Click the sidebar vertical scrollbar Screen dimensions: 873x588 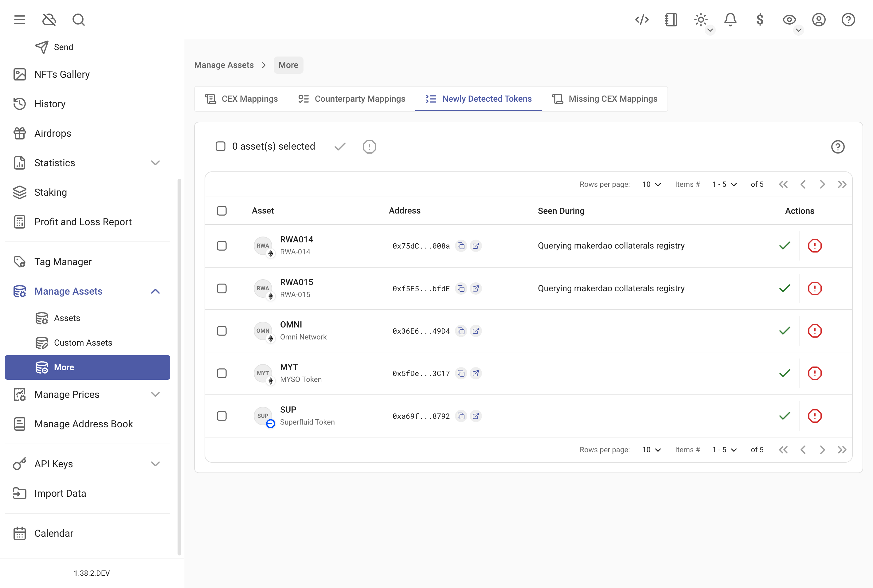click(179, 367)
